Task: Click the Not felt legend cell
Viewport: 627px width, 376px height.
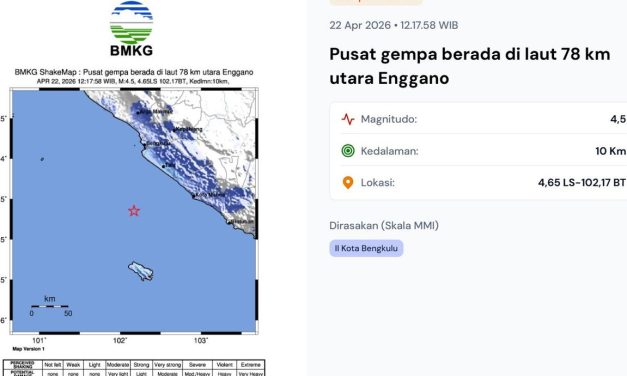Action: [x=53, y=365]
